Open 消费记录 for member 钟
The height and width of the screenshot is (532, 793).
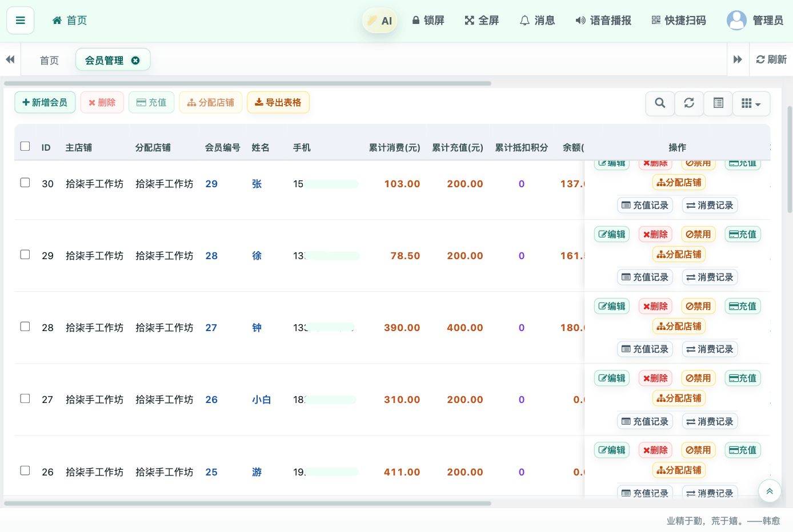(x=710, y=349)
